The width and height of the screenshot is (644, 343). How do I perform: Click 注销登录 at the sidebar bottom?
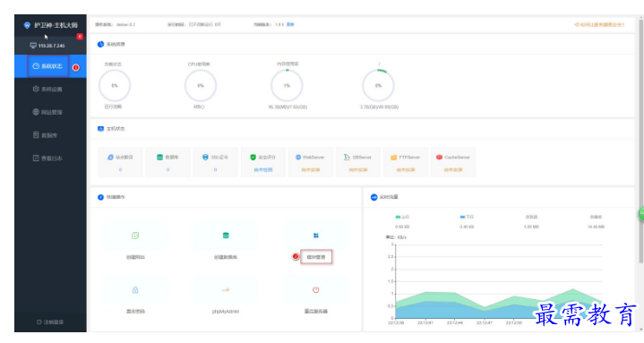coord(50,322)
